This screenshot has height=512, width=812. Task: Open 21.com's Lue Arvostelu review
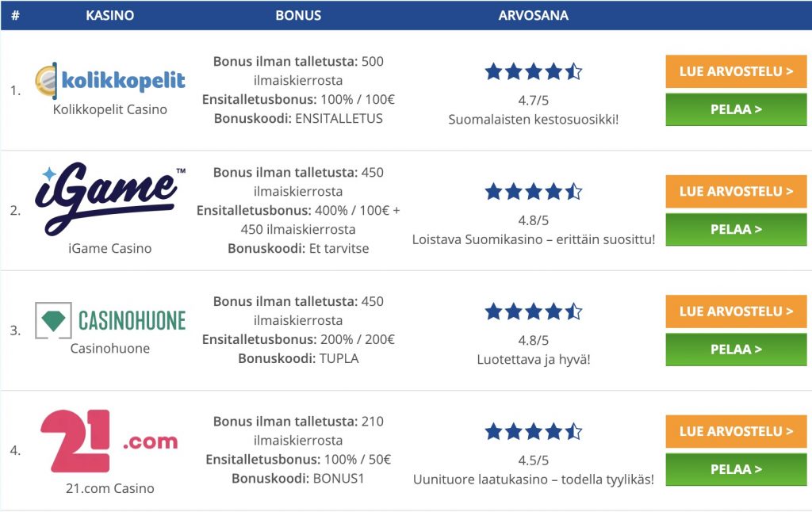(736, 431)
